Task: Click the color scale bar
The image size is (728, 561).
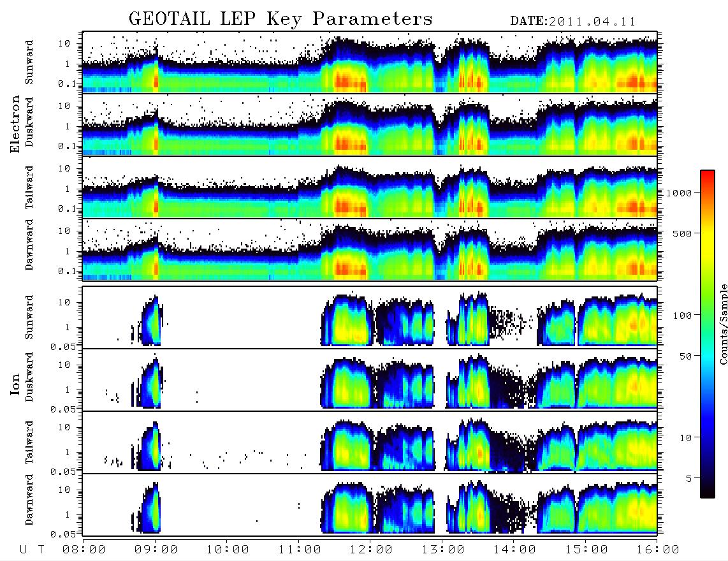Action: (x=707, y=334)
